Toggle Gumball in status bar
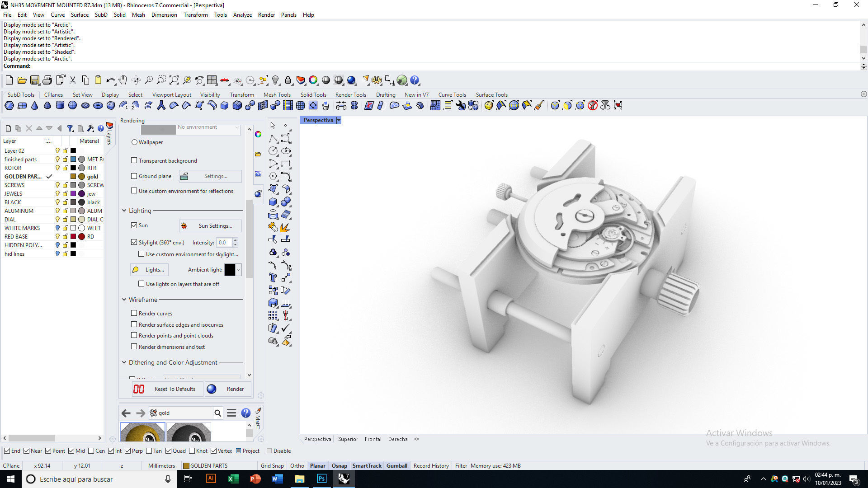Viewport: 868px width, 488px height. (396, 466)
